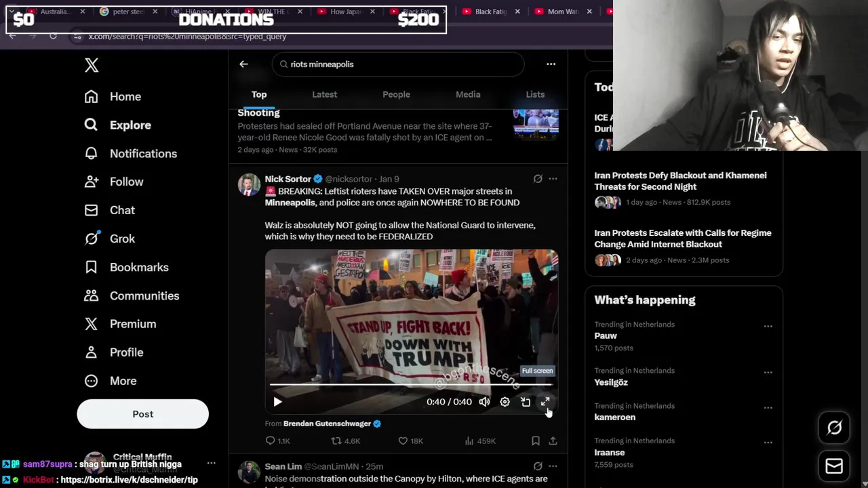Viewport: 868px width, 488px height.
Task: Click the Post button
Action: coord(142,413)
